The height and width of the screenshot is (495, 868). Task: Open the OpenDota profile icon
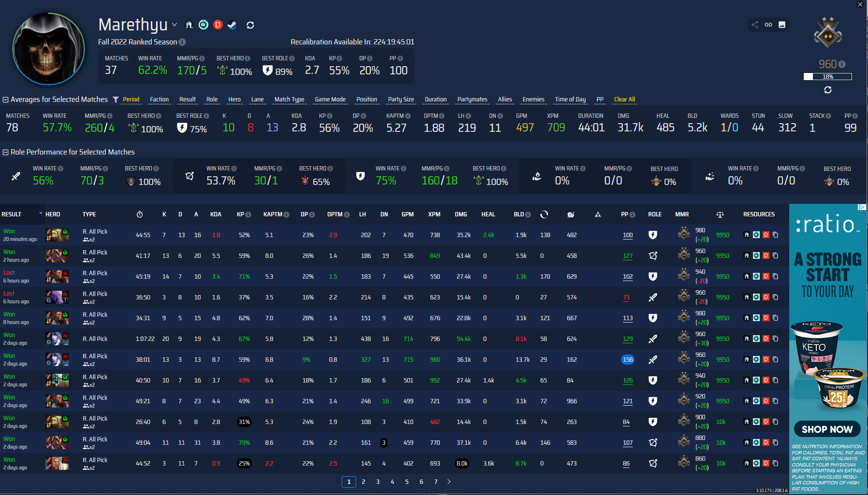(x=203, y=25)
